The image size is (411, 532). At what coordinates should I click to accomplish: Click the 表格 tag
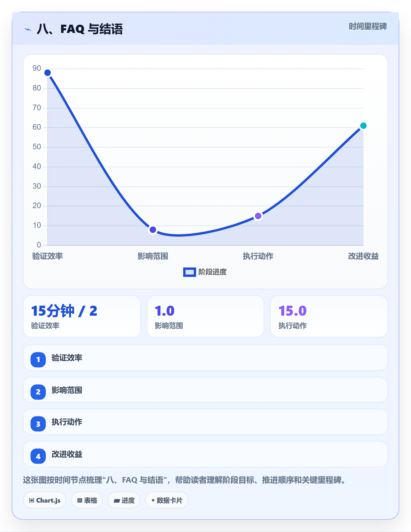[x=87, y=500]
